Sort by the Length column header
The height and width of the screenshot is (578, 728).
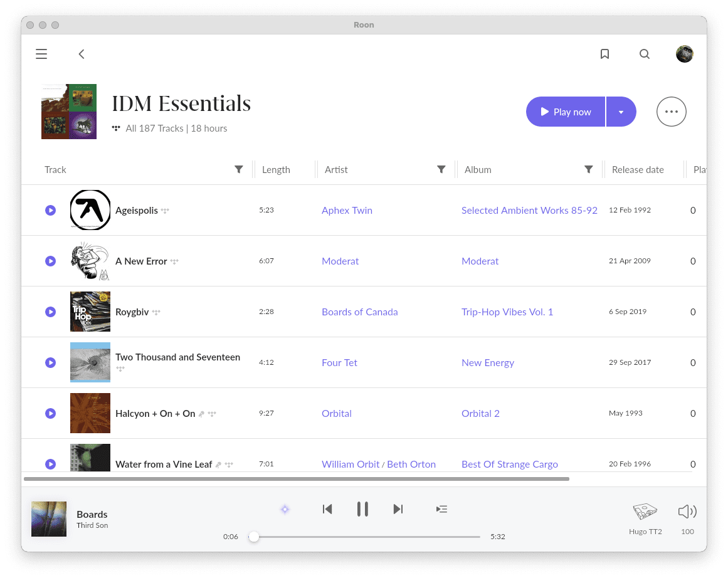tap(276, 169)
